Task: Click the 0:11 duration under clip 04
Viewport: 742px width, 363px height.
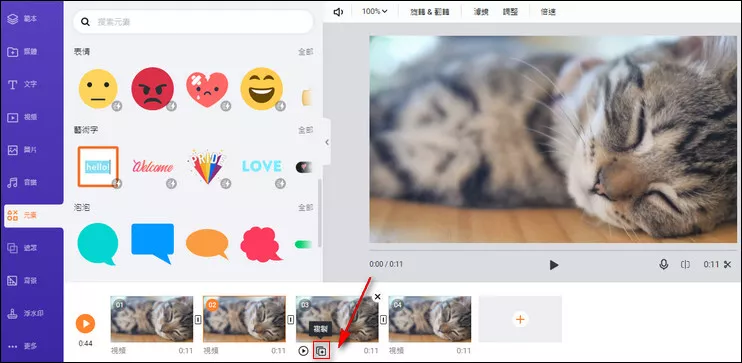Action: coord(464,351)
